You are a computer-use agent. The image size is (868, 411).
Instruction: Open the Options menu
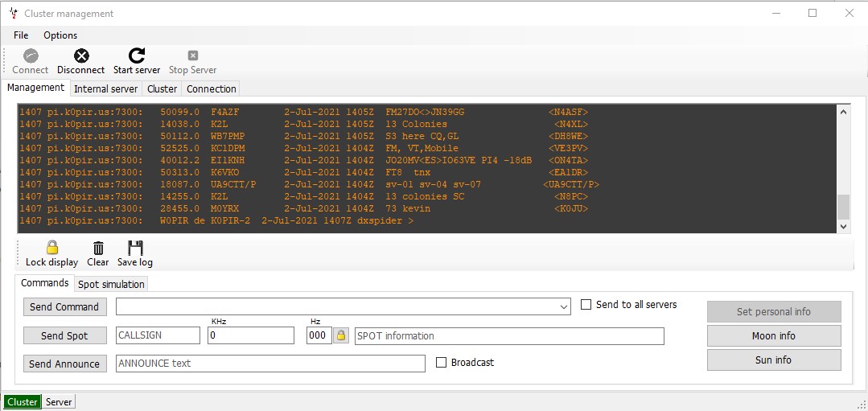click(60, 35)
